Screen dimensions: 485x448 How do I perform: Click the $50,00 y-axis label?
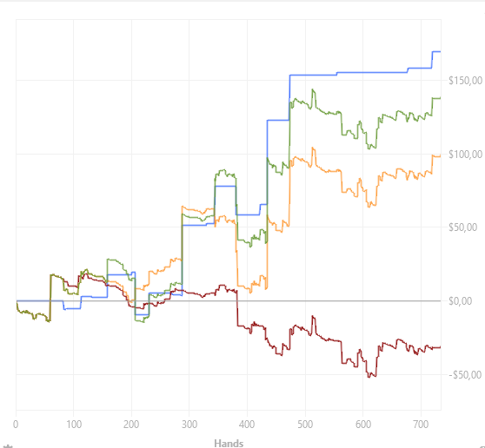[x=462, y=227]
